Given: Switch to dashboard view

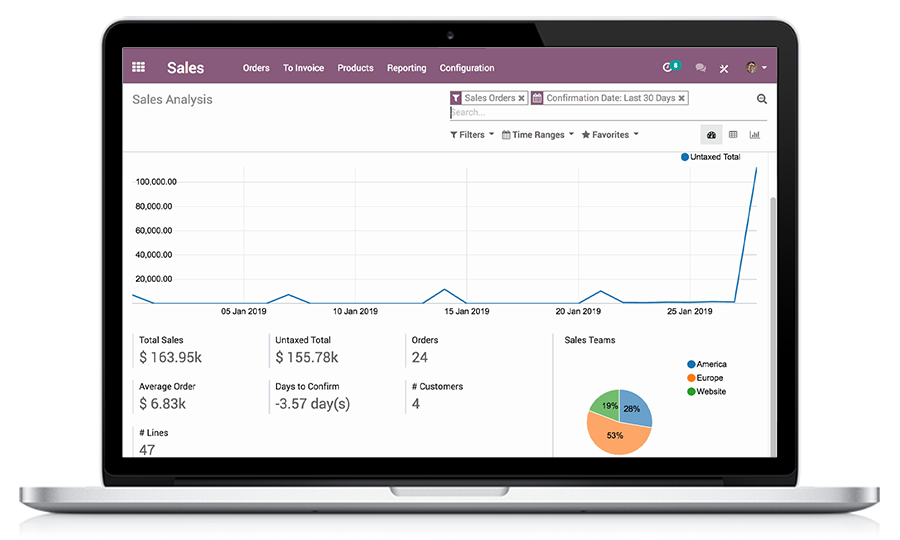Looking at the screenshot, I should (711, 135).
